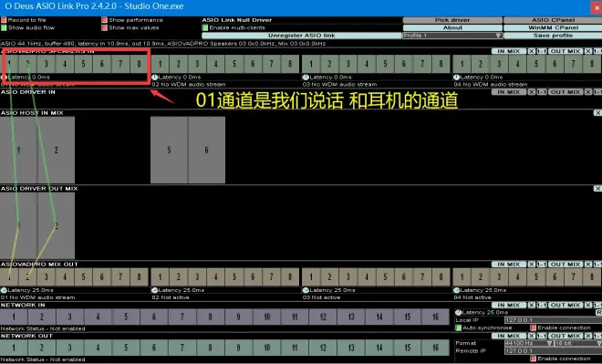
Task: Open the Profile 1 dropdown
Action: 452,36
